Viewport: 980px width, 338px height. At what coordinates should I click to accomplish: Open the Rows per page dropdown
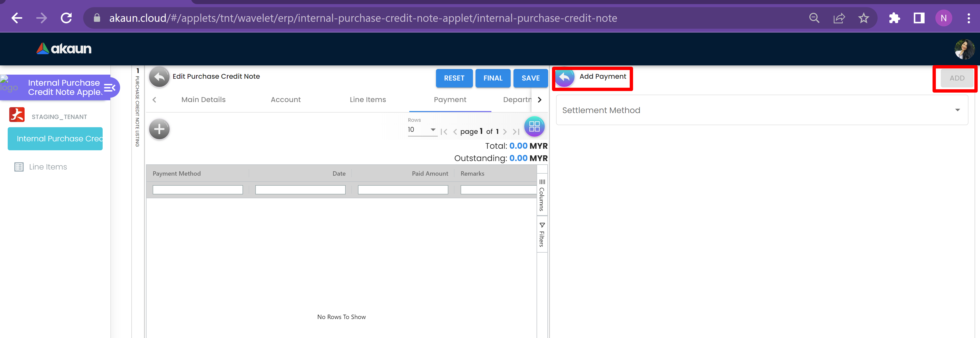[422, 130]
